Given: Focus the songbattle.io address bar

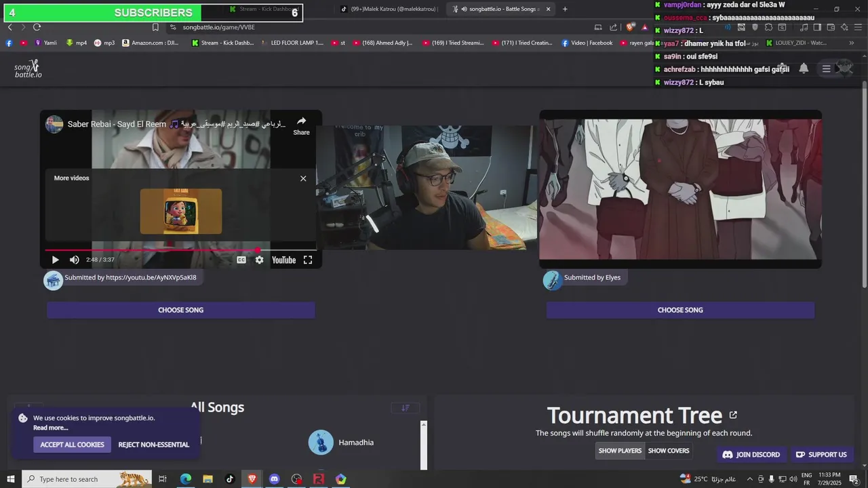Looking at the screenshot, I should pyautogui.click(x=380, y=27).
